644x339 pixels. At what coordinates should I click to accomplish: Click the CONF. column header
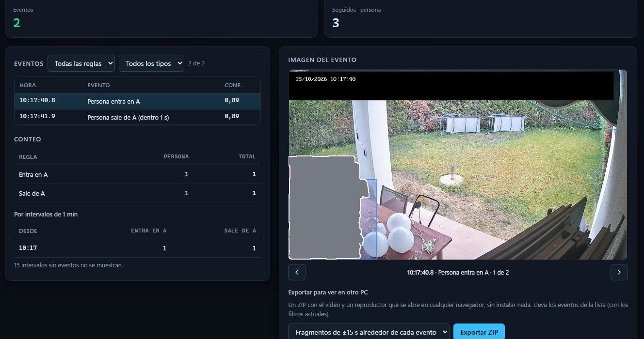pos(233,85)
